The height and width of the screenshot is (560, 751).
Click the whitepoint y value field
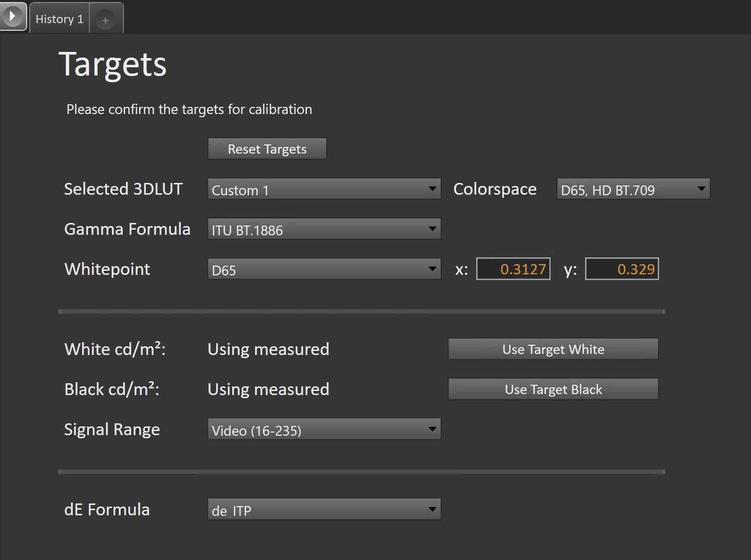click(x=622, y=269)
